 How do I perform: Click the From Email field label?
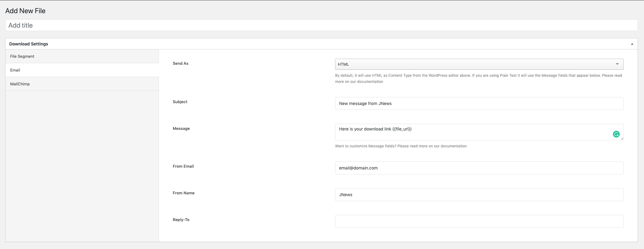coord(183,166)
